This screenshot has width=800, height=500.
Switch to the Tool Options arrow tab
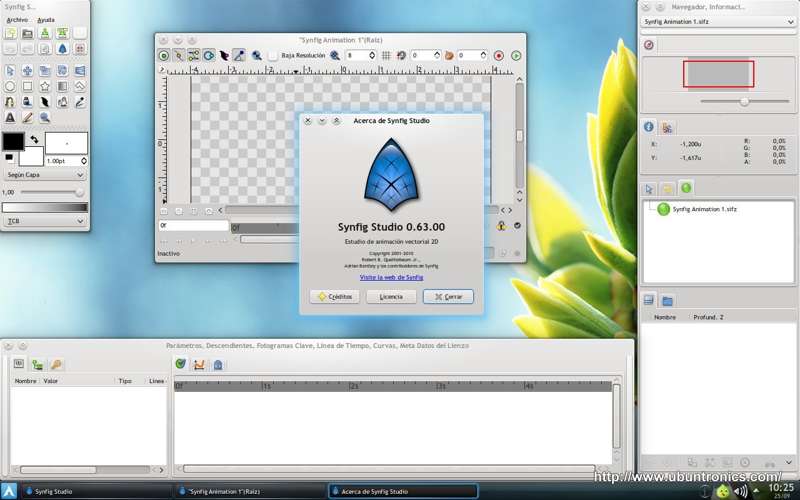pyautogui.click(x=649, y=189)
